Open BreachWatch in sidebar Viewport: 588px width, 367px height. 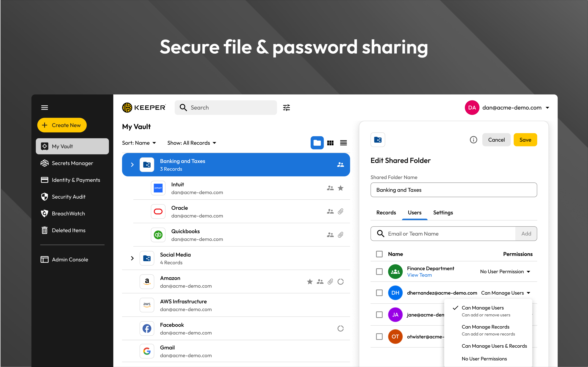[72, 214]
